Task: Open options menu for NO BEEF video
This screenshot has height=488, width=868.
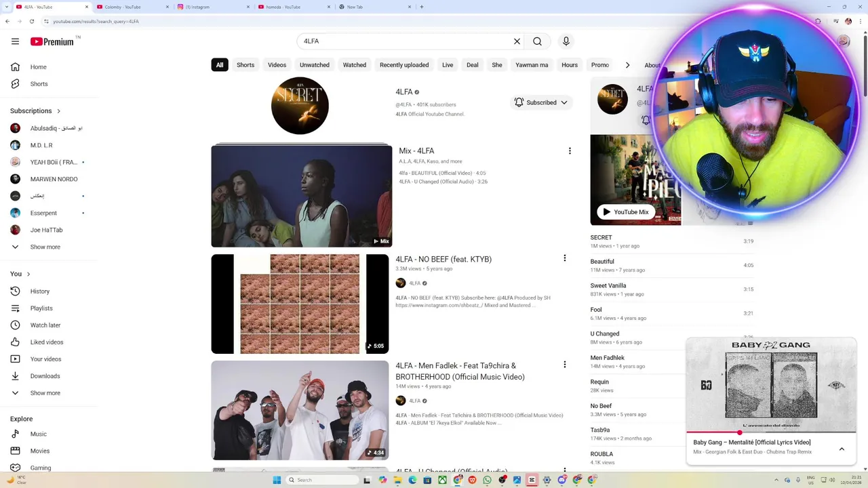Action: point(564,258)
